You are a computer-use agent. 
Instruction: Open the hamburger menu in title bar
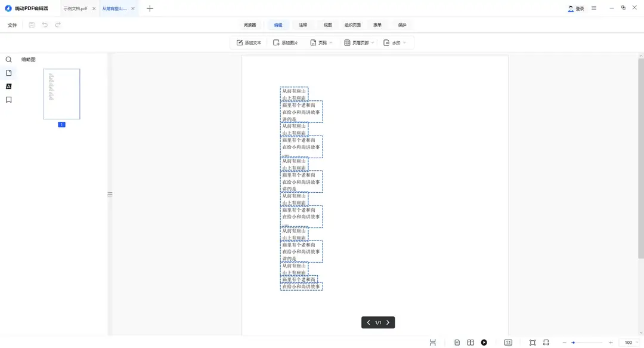click(x=594, y=8)
